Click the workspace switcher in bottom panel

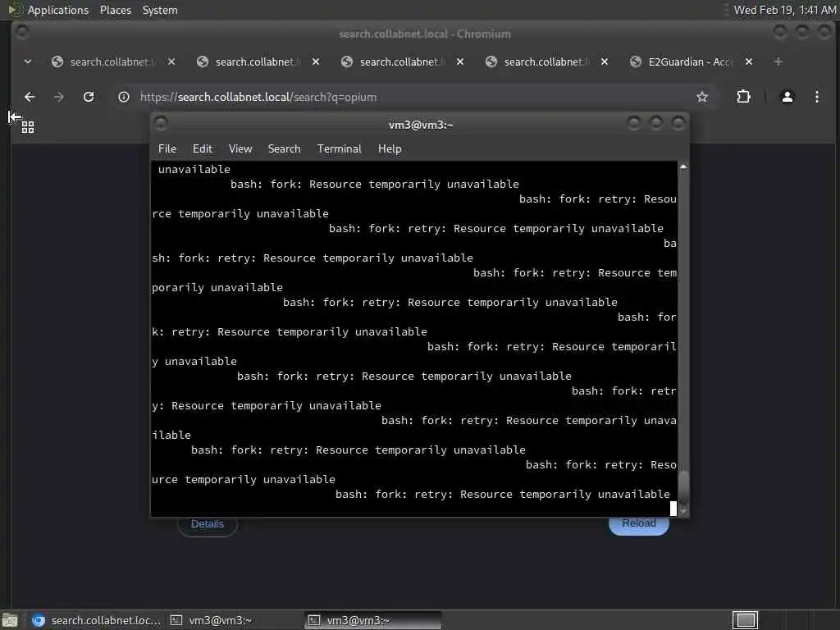745,620
